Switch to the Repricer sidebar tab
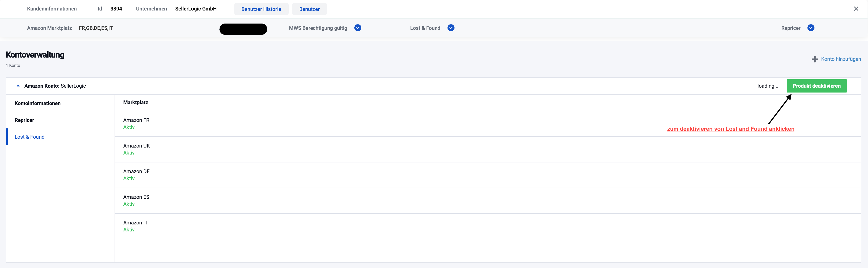The height and width of the screenshot is (268, 868). click(24, 120)
